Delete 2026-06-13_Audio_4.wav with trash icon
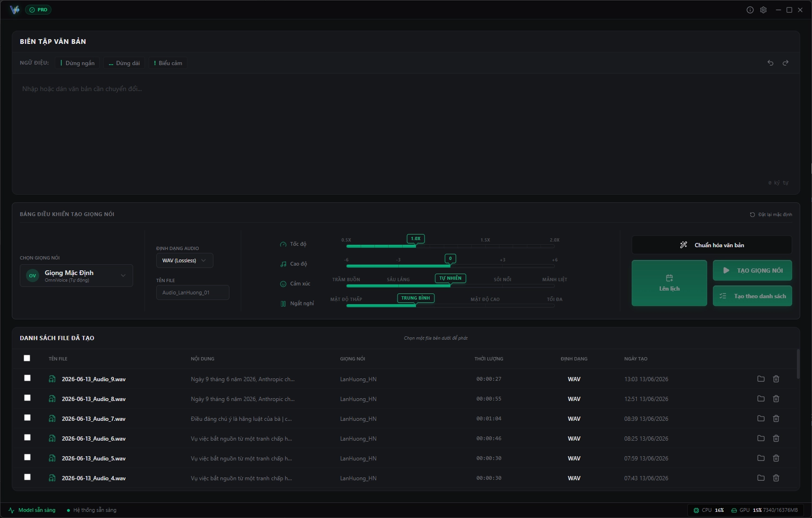Image resolution: width=812 pixels, height=518 pixels. coord(776,478)
